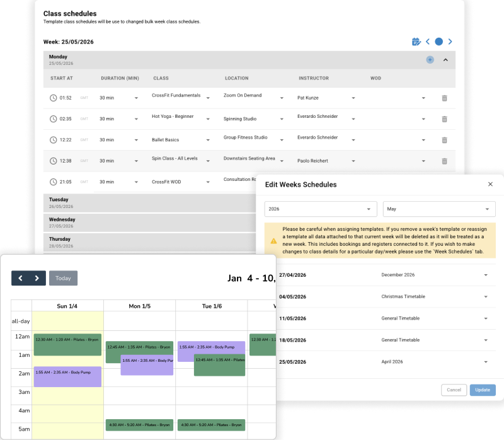Delete the 12:22 Ballet Basics row
Screen dimensions: 504x440
click(x=444, y=140)
